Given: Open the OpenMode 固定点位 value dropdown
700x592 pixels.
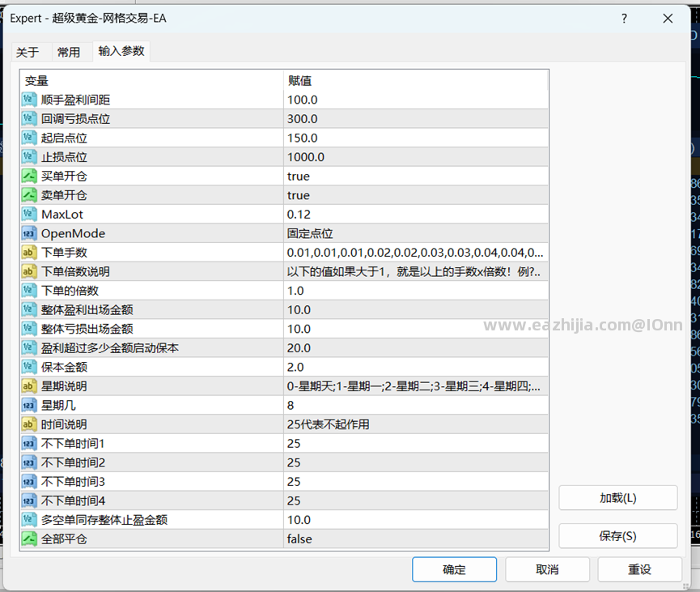Looking at the screenshot, I should (416, 233).
